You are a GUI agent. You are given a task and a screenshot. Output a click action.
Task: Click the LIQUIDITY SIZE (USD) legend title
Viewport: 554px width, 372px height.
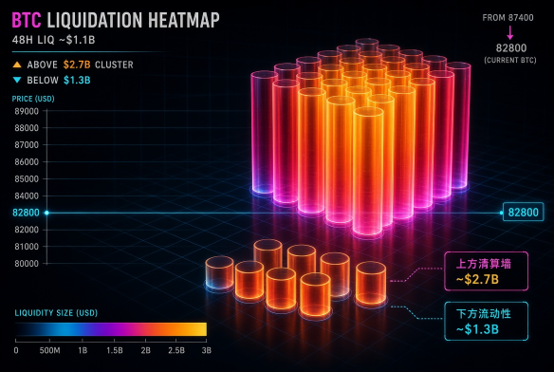56,313
